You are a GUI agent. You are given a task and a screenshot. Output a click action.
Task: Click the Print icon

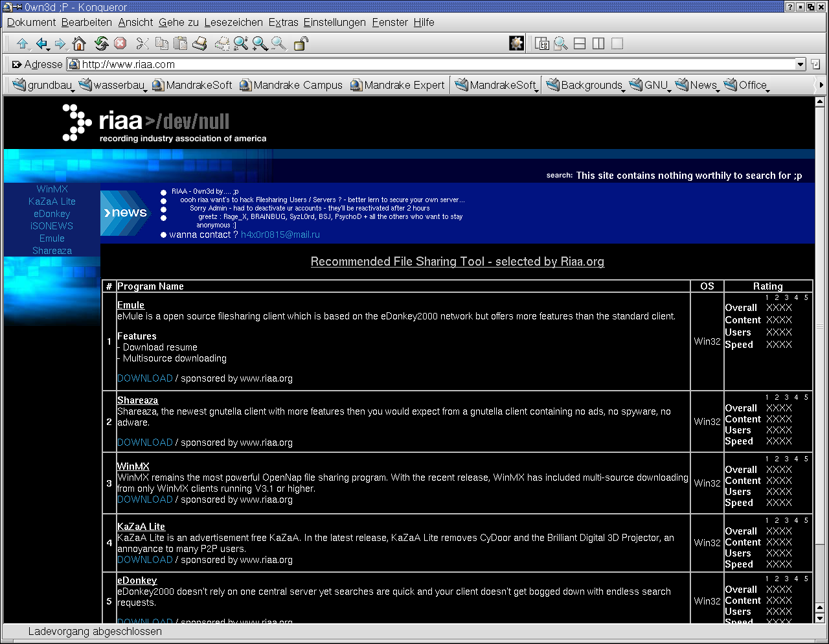(199, 43)
